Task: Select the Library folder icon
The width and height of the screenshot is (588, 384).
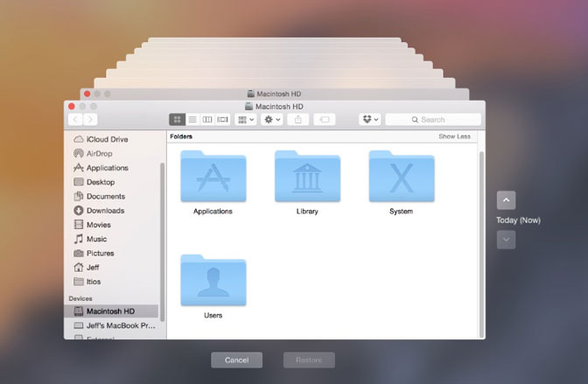Action: click(x=307, y=176)
